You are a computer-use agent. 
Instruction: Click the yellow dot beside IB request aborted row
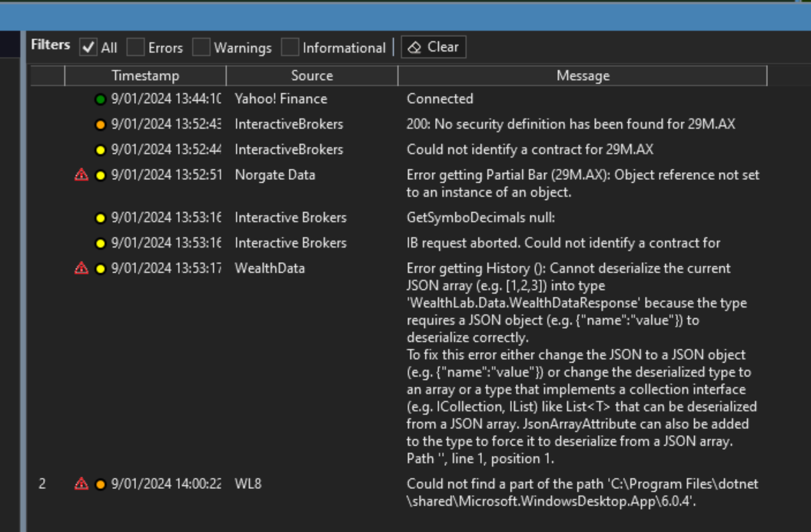(x=101, y=243)
